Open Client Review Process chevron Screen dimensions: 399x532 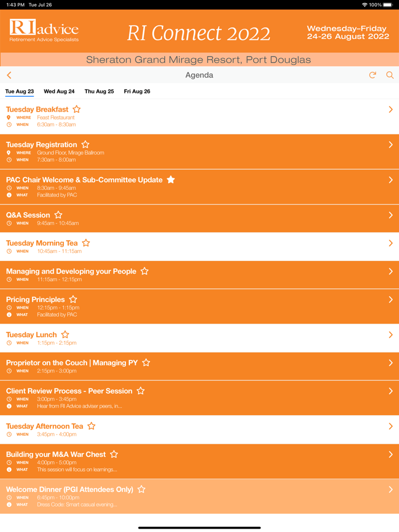click(390, 391)
